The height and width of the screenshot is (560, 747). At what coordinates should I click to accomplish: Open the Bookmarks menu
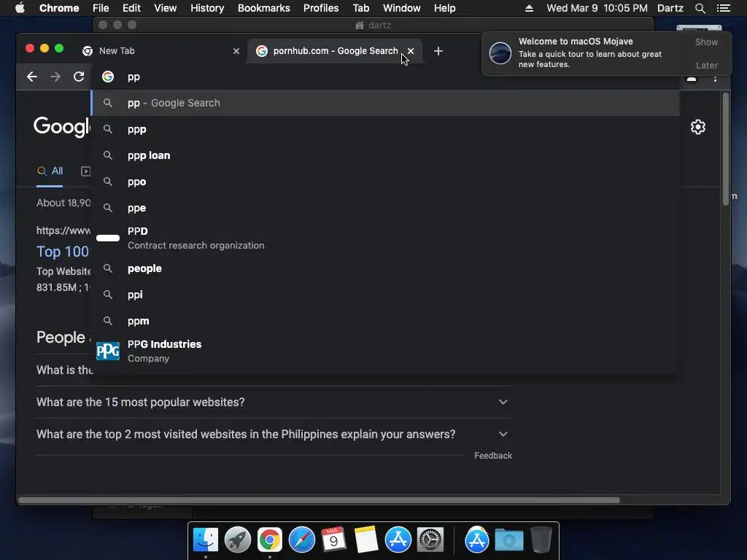coord(264,8)
